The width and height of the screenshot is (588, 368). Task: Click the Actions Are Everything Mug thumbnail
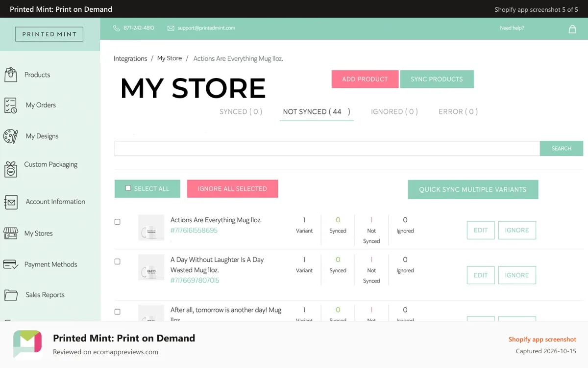point(151,227)
